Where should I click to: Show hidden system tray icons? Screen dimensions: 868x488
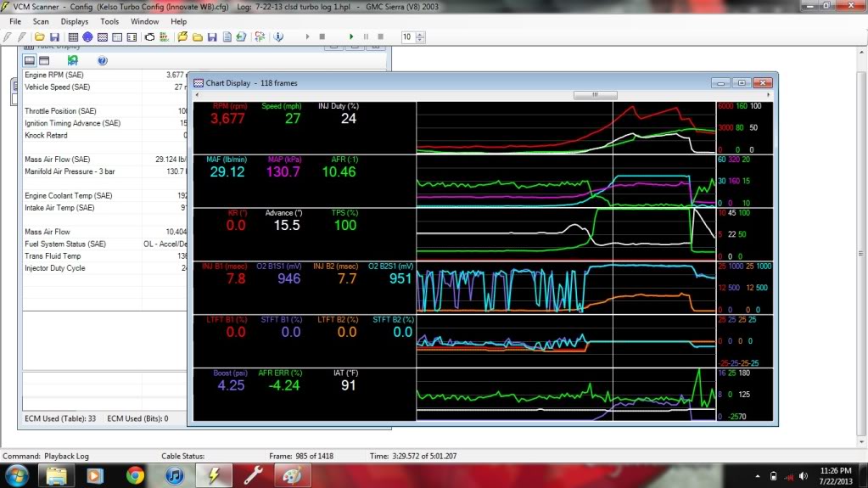[x=758, y=476]
